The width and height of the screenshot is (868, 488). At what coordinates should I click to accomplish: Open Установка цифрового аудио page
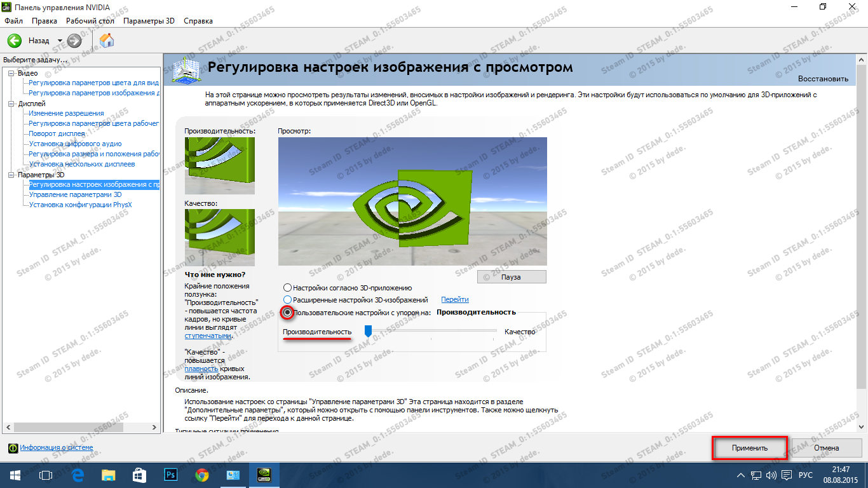coord(75,144)
